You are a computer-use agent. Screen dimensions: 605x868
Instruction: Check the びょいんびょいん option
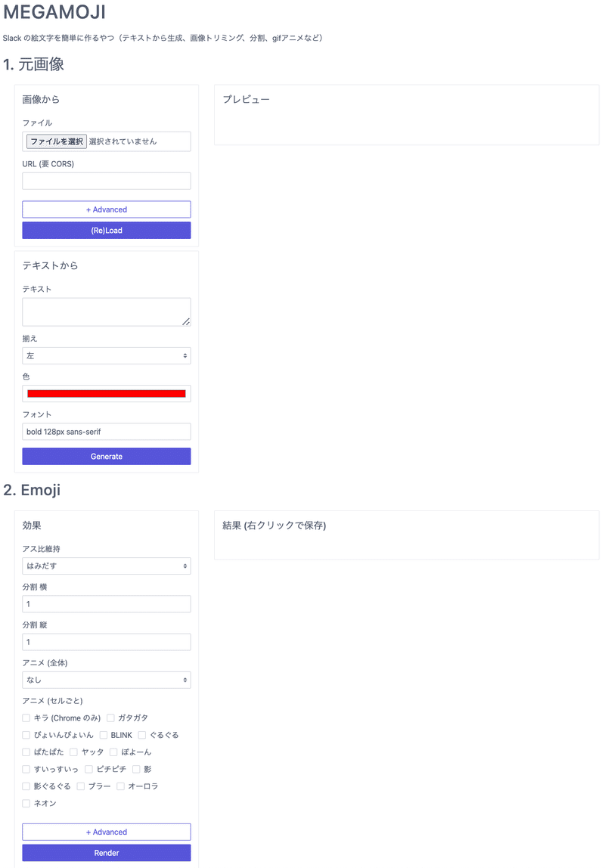[x=26, y=735]
